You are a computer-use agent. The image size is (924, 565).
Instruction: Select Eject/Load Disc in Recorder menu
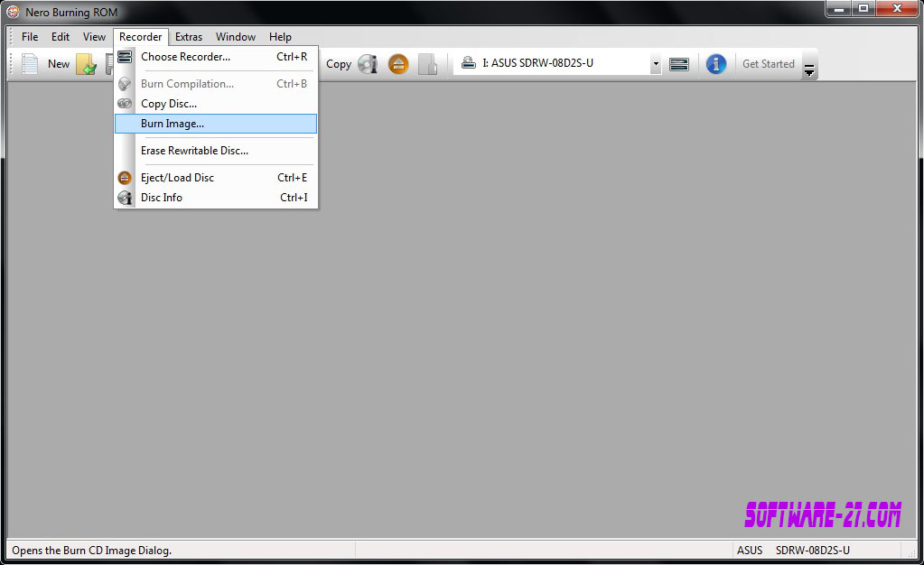pyautogui.click(x=216, y=178)
